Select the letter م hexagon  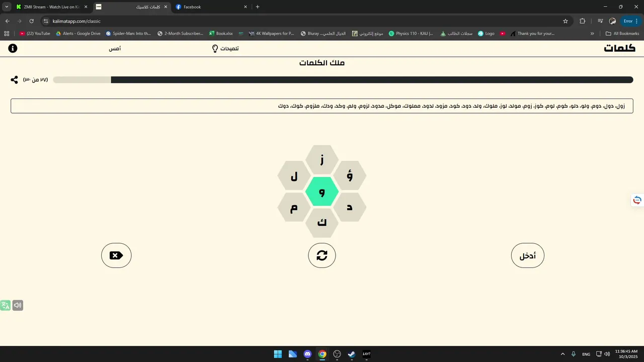(294, 207)
